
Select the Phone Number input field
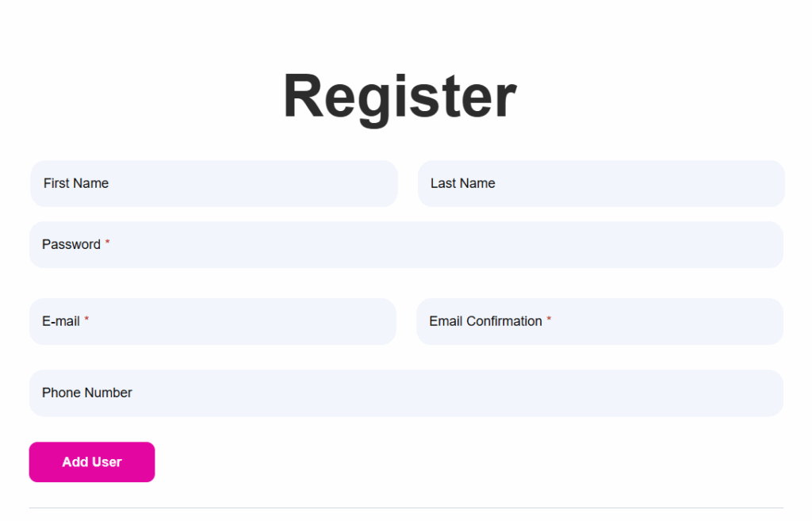[406, 393]
